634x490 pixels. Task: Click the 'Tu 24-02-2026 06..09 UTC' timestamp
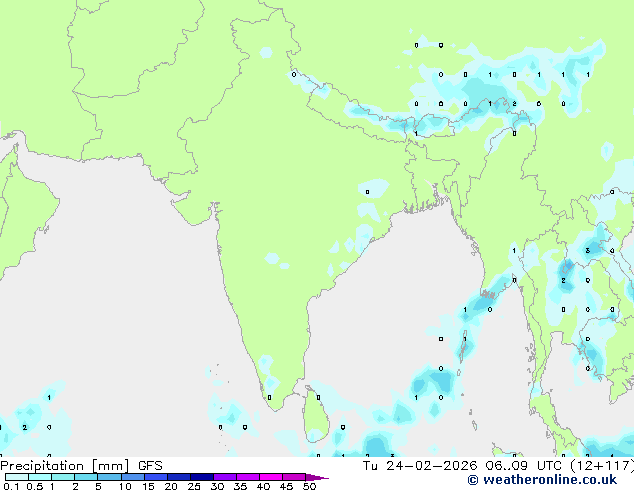pyautogui.click(x=464, y=466)
